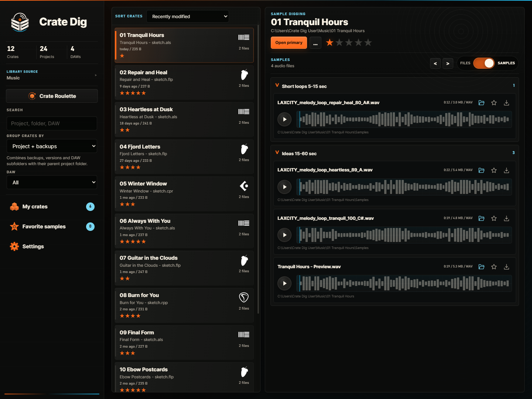Favorite the LAXCITY_melody_loop_tranquil_100_C#.wav sample
This screenshot has height=399, width=532.
pyautogui.click(x=494, y=218)
